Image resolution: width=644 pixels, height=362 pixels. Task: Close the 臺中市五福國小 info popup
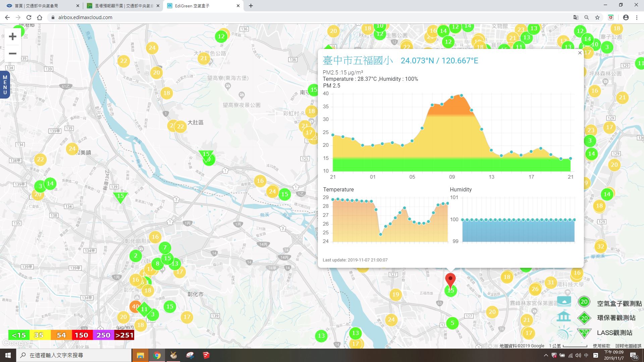click(580, 53)
